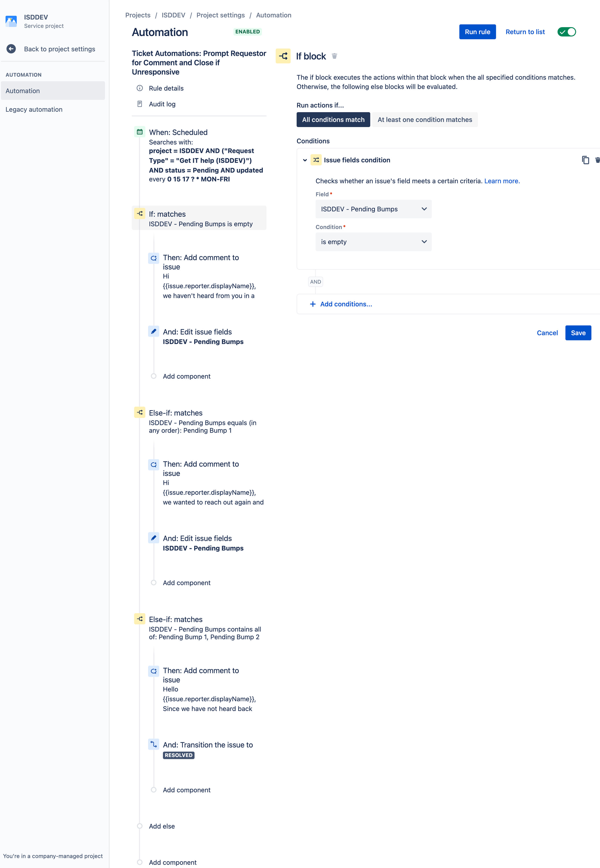The image size is (600, 868).
Task: Cancel the If block edit
Action: tap(547, 333)
